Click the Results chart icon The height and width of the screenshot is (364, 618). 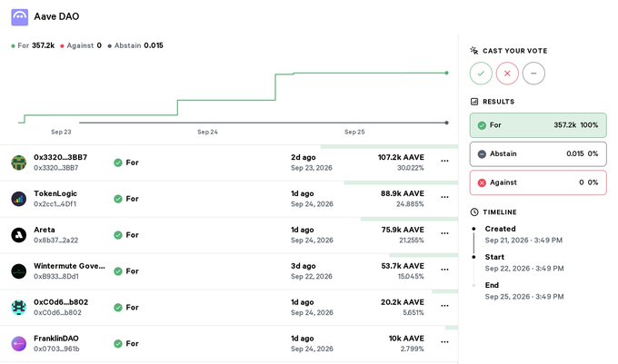point(474,102)
